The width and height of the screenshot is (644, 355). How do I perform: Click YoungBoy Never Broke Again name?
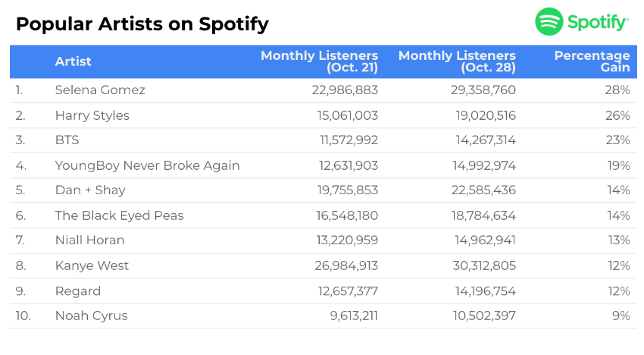147,165
